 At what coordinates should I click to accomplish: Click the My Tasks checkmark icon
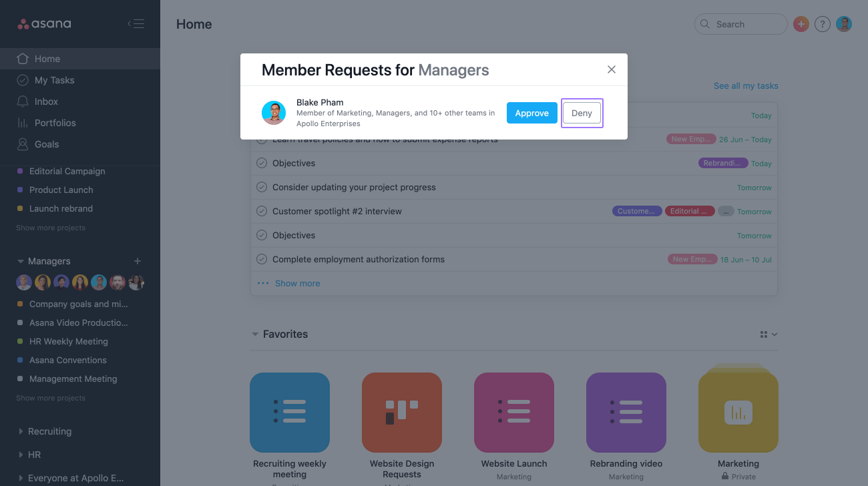tap(23, 80)
